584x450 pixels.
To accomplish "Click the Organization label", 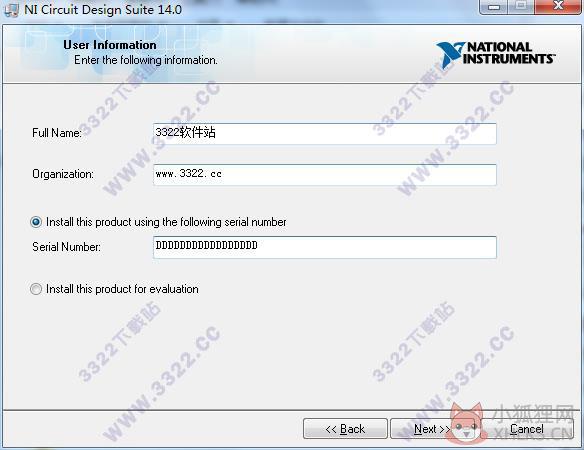I will (63, 174).
